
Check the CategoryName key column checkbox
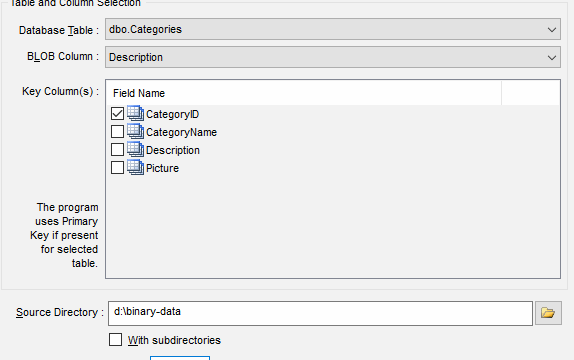[117, 131]
